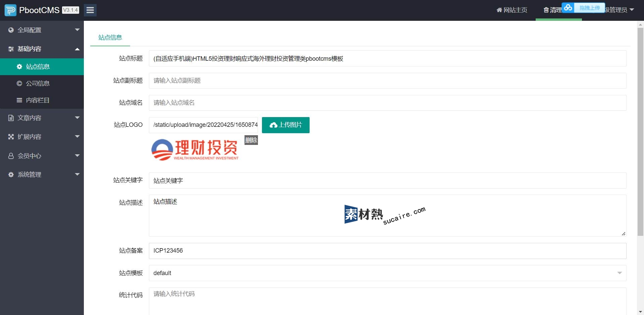Expand the 会员中心 menu arrow
The width and height of the screenshot is (644, 315).
click(x=77, y=156)
